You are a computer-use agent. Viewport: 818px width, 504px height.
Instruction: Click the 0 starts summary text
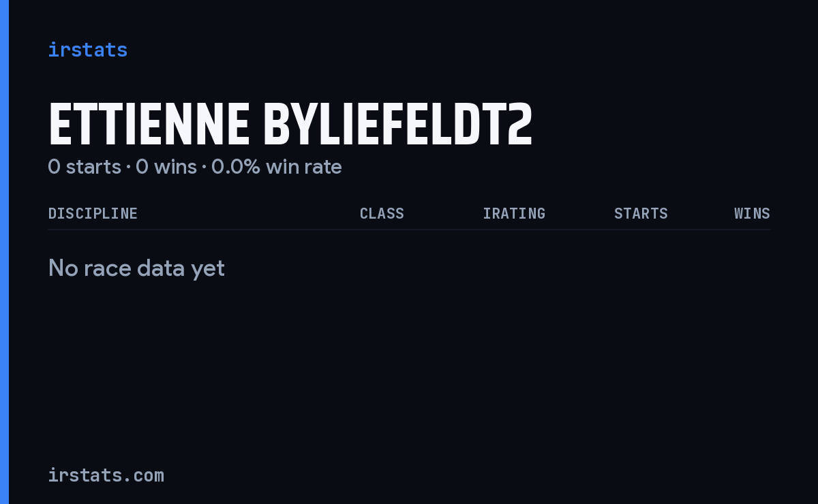pyautogui.click(x=85, y=167)
